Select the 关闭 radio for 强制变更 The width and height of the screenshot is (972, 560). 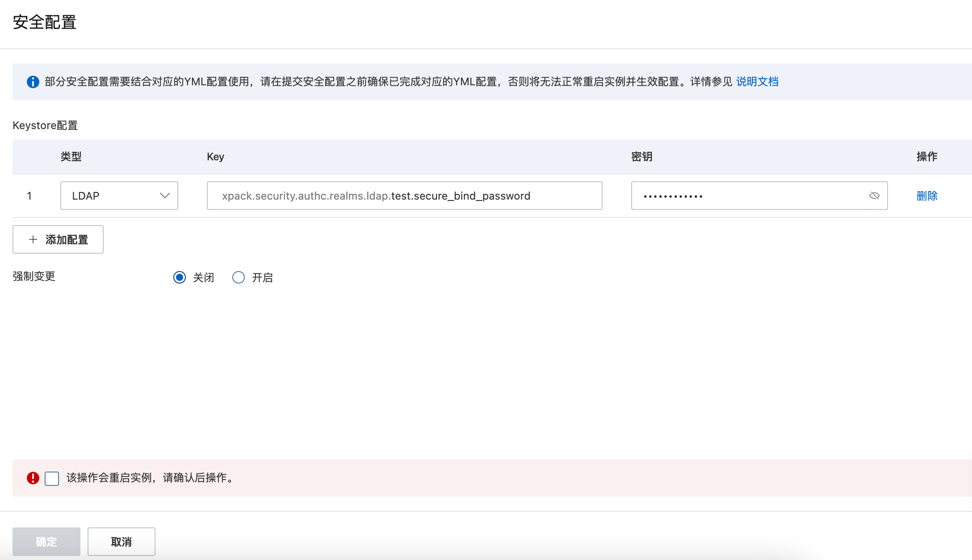(x=180, y=277)
